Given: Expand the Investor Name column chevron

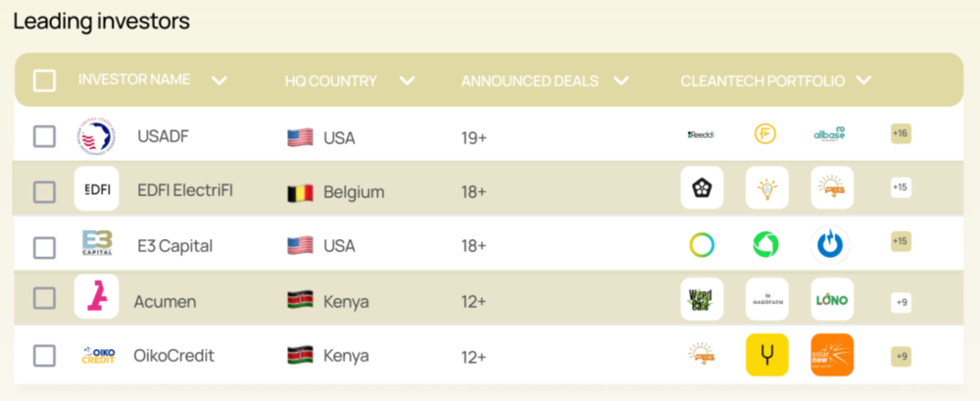Looking at the screenshot, I should pyautogui.click(x=220, y=80).
